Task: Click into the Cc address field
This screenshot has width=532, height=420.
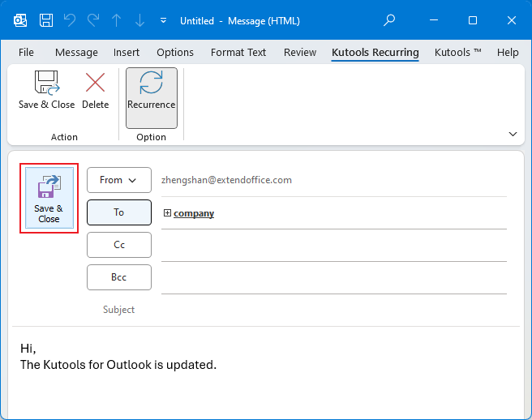Action: 334,246
